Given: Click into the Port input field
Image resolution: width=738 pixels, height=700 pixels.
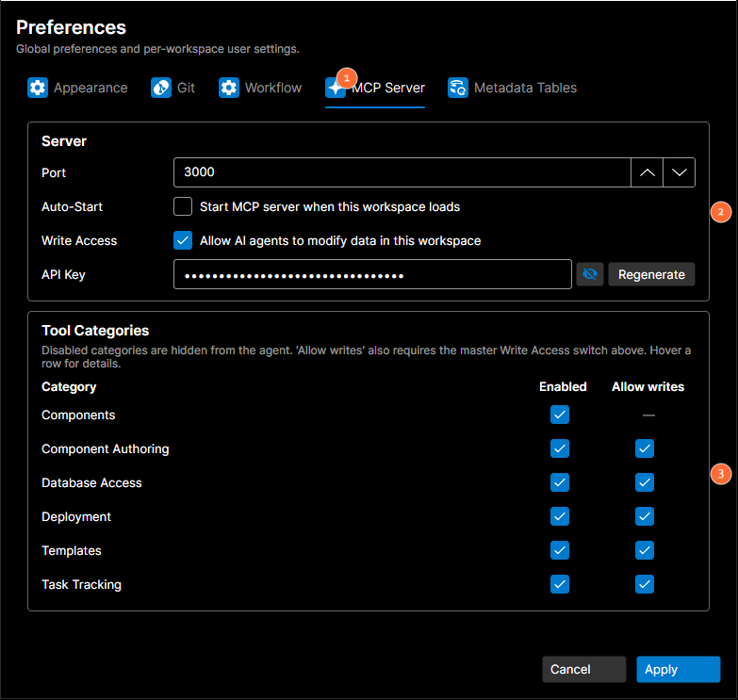Looking at the screenshot, I should (402, 172).
